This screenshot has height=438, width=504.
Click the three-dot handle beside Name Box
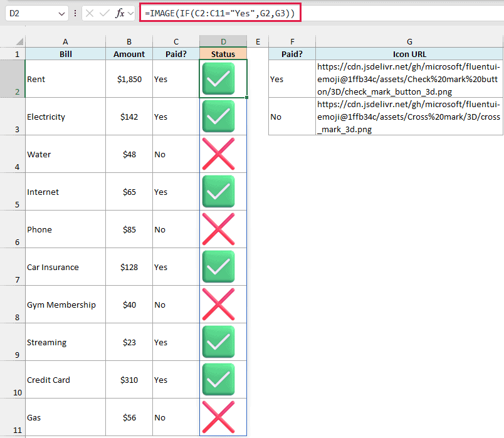[75, 13]
